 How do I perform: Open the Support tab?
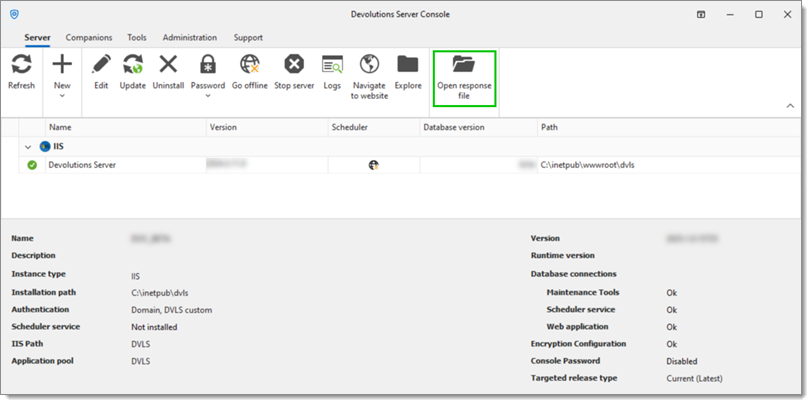tap(248, 37)
